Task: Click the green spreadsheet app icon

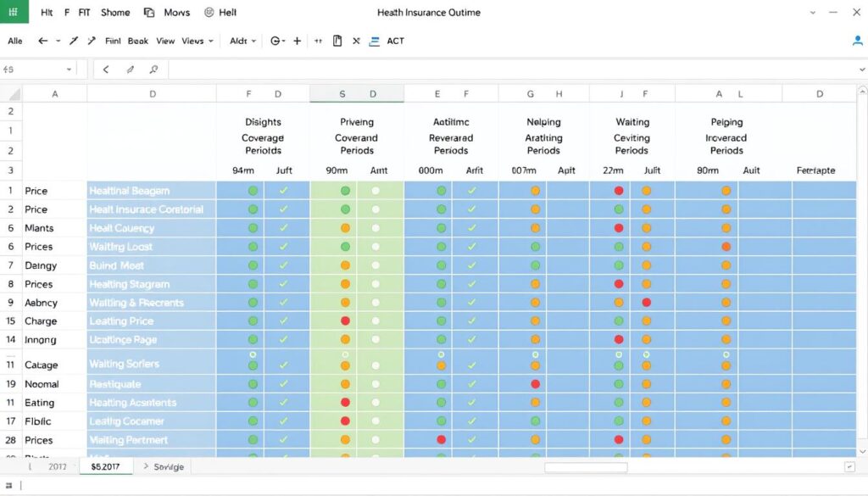Action: [x=14, y=13]
